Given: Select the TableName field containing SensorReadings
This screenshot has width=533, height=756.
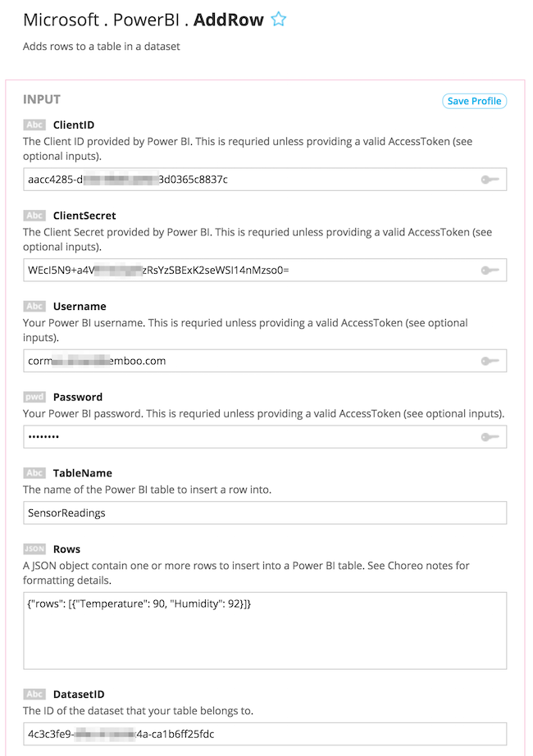Looking at the screenshot, I should [x=265, y=512].
